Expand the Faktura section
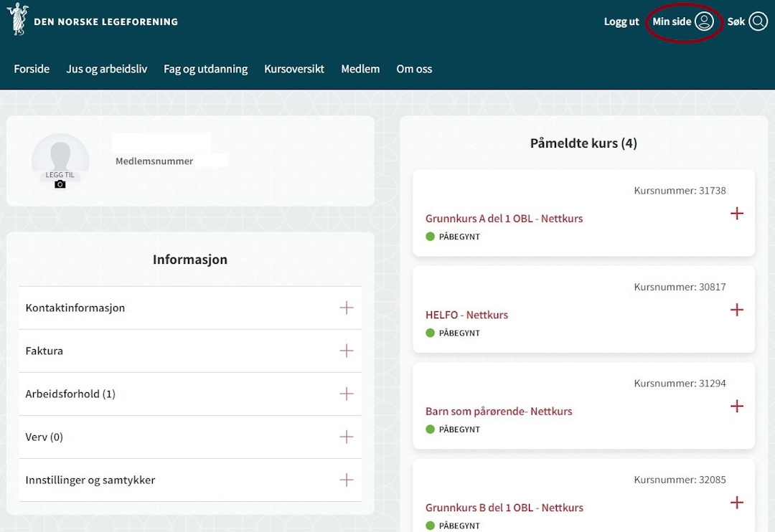 click(x=347, y=351)
